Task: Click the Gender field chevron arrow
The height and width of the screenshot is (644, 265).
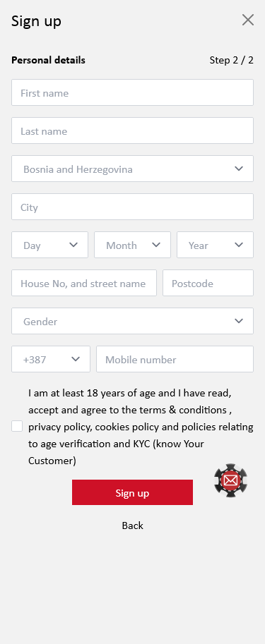Action: pyautogui.click(x=239, y=321)
